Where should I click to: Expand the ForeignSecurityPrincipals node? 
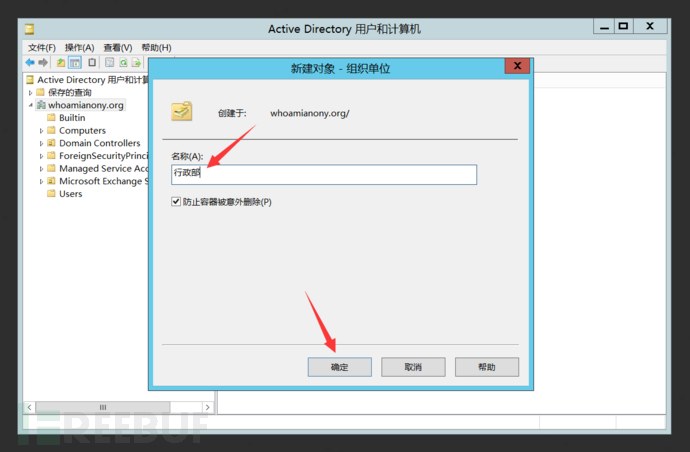[x=41, y=156]
